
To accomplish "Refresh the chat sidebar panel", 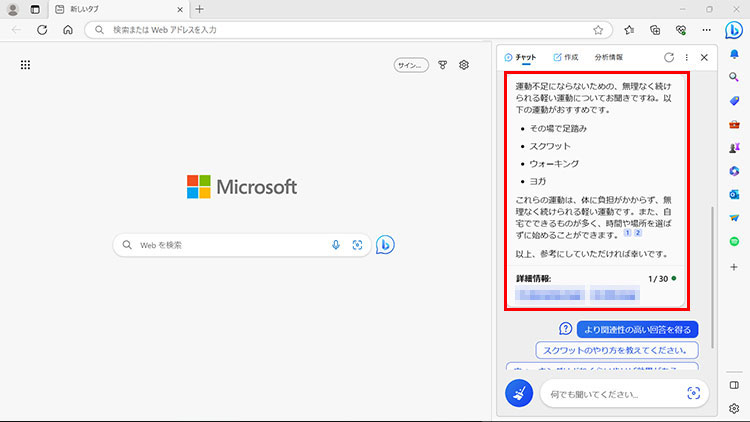I will pos(668,58).
